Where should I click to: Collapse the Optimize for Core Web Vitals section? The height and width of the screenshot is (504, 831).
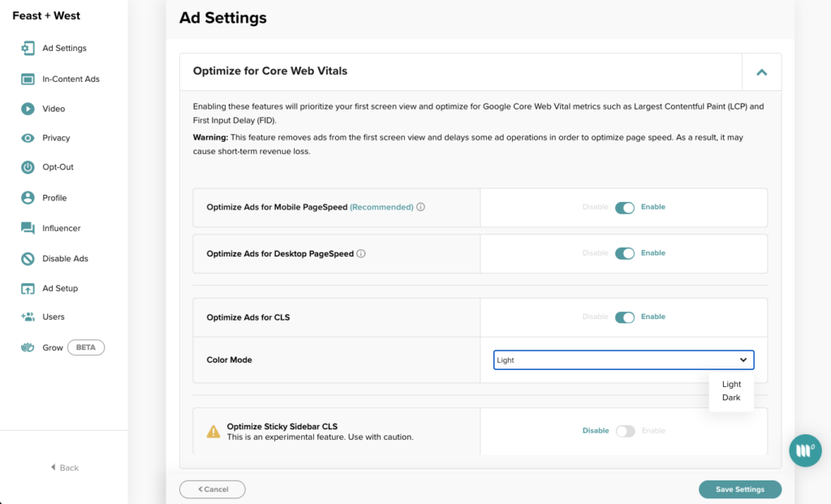761,71
